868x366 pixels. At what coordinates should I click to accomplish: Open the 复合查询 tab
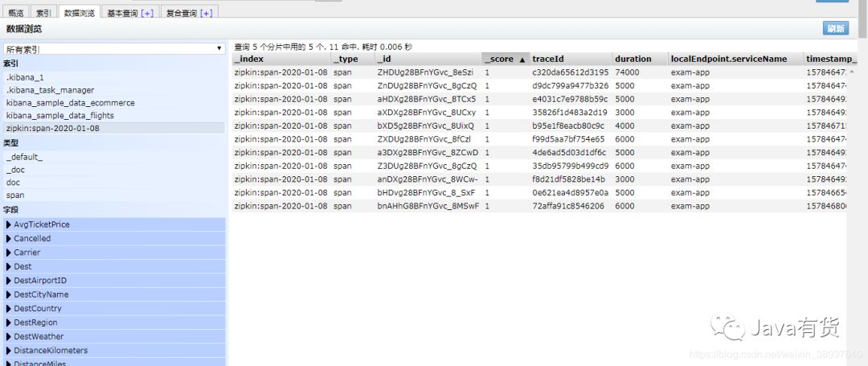coord(190,12)
